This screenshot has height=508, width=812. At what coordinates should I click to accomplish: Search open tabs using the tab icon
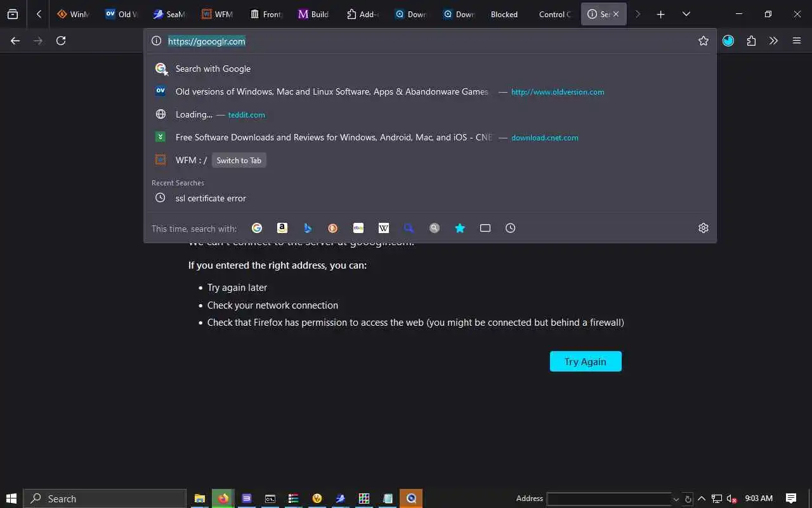485,228
